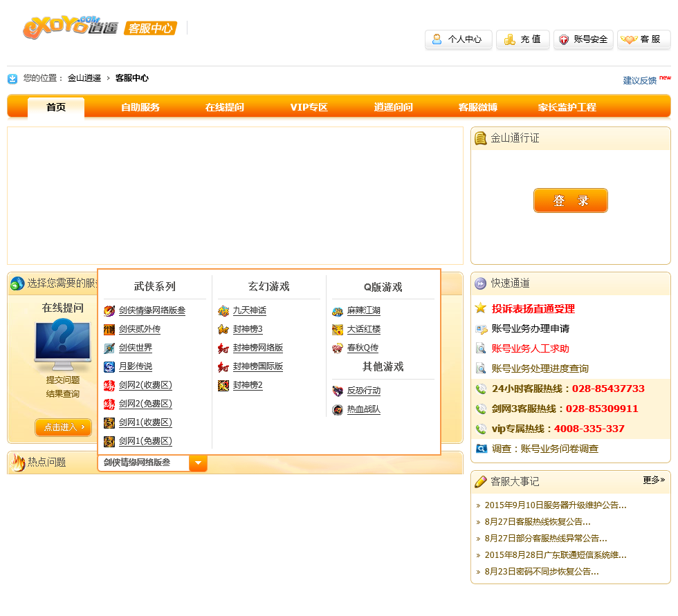The width and height of the screenshot is (678, 616).
Task: Click the phone icon beside 24小时客服热线
Action: point(481,389)
